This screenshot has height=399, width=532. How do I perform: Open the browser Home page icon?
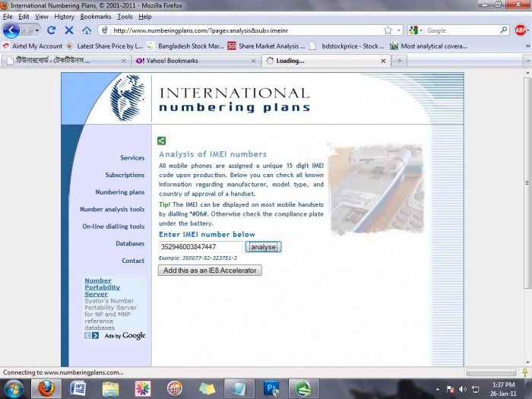(87, 30)
